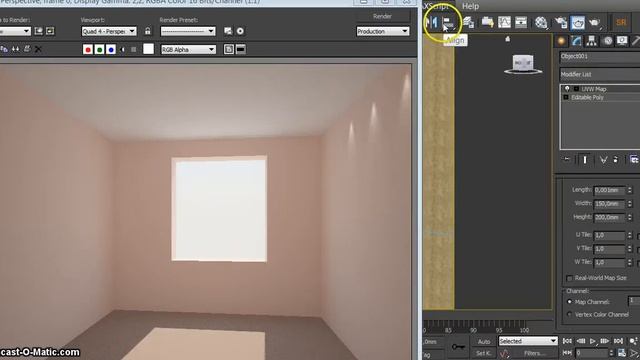Click the Clone Rendered Frame Window icon
Screen dimensions: 640x360
[x=16, y=49]
